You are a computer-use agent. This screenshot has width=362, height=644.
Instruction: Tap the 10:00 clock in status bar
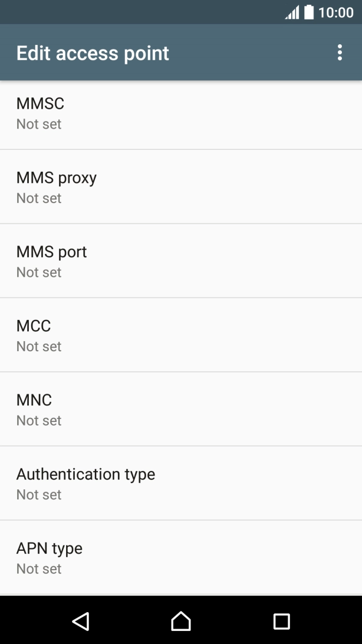click(336, 12)
